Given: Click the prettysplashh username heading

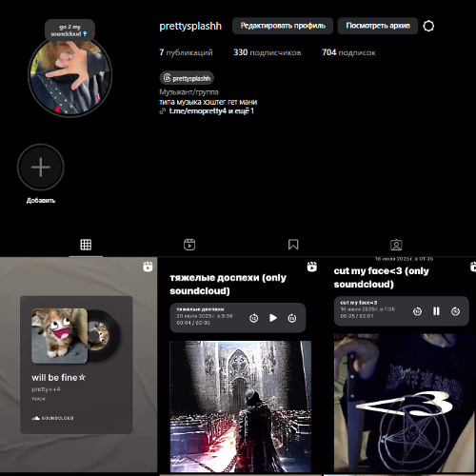Looking at the screenshot, I should click(190, 26).
